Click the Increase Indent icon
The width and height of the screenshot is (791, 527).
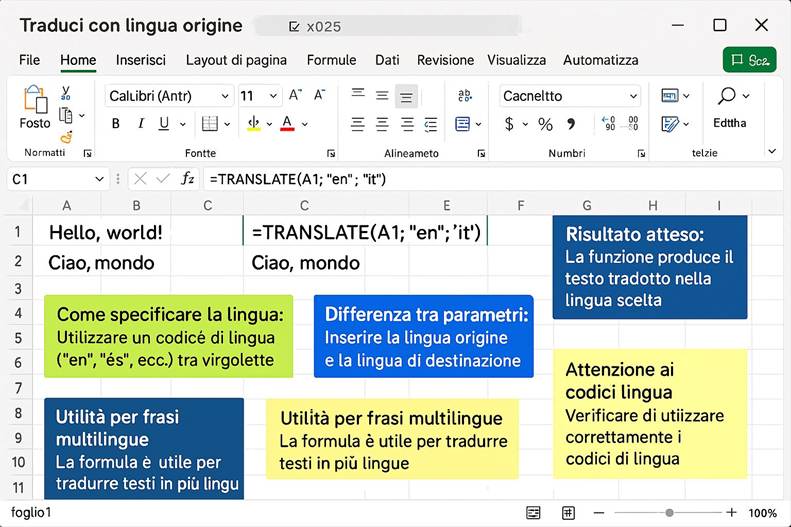tap(431, 124)
